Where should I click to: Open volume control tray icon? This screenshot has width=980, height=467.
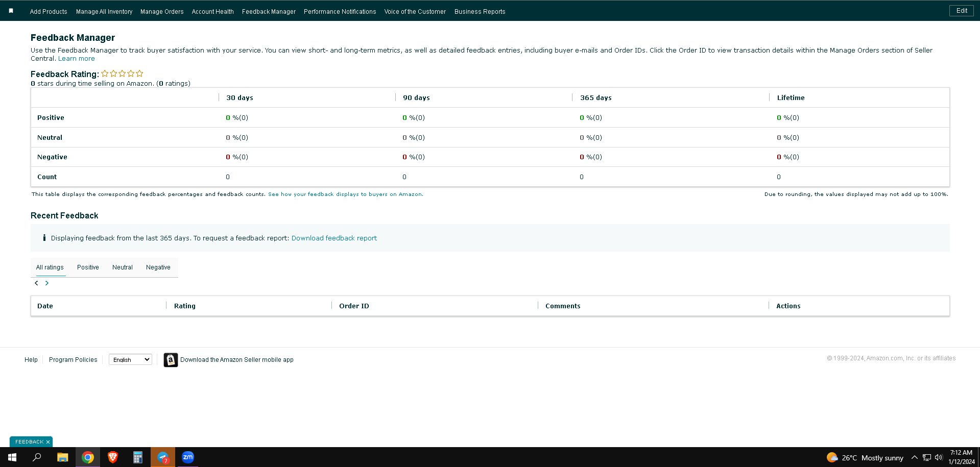(x=939, y=457)
